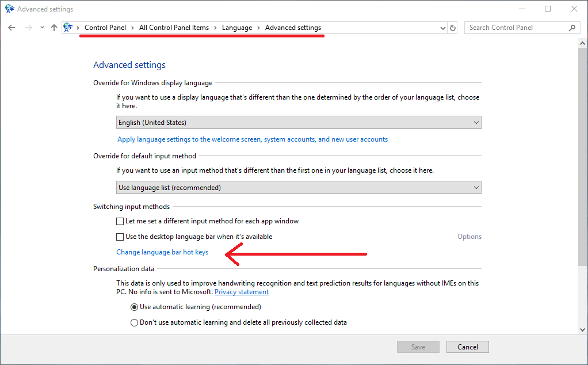Click the Refresh button in address bar

point(453,28)
